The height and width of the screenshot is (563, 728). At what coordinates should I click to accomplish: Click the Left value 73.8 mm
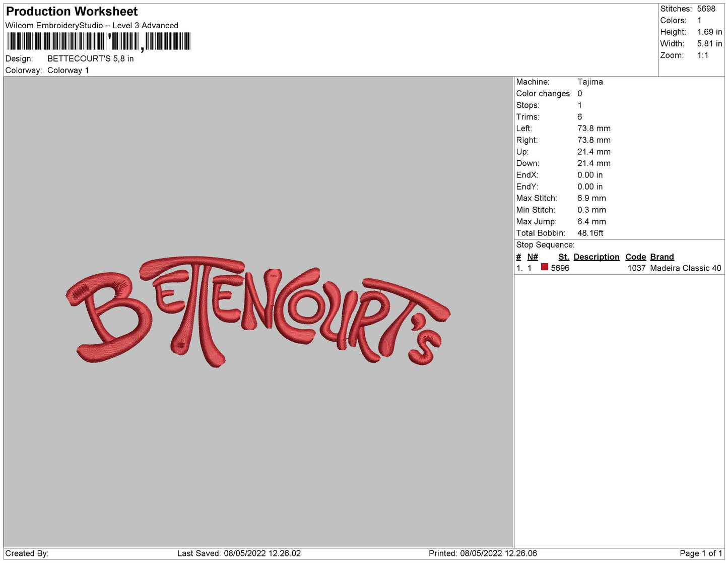pyautogui.click(x=594, y=129)
